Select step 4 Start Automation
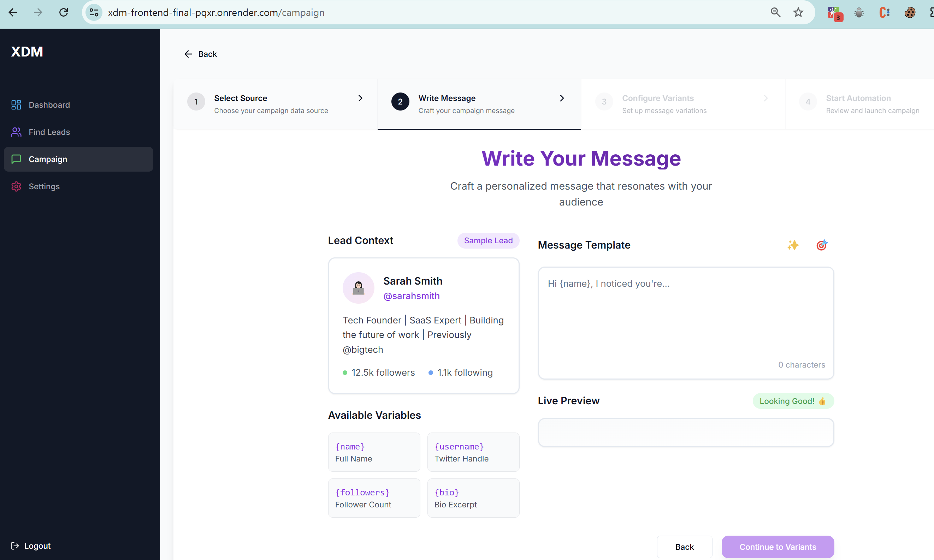Image resolution: width=934 pixels, height=560 pixels. pyautogui.click(x=859, y=104)
